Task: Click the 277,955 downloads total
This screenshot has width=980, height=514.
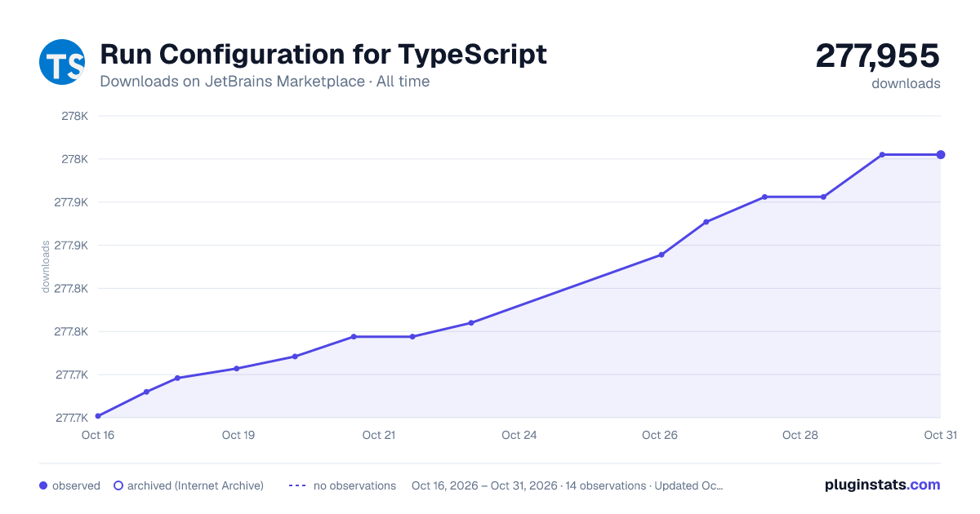Action: (878, 56)
